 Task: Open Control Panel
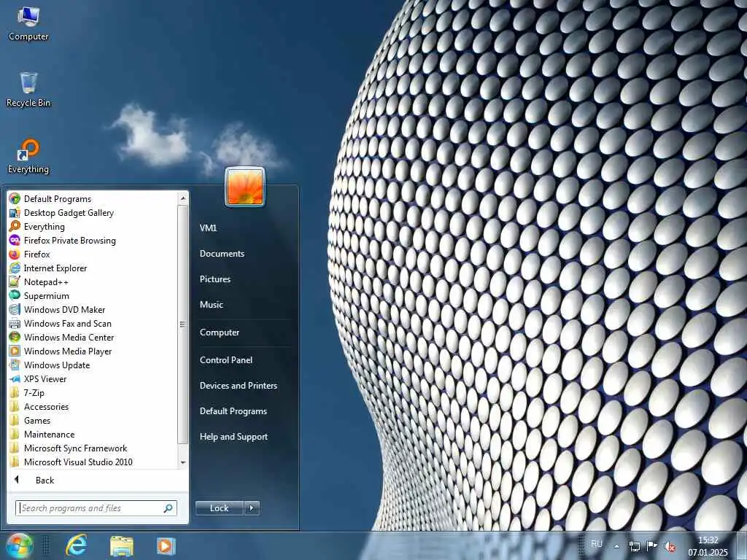point(226,360)
